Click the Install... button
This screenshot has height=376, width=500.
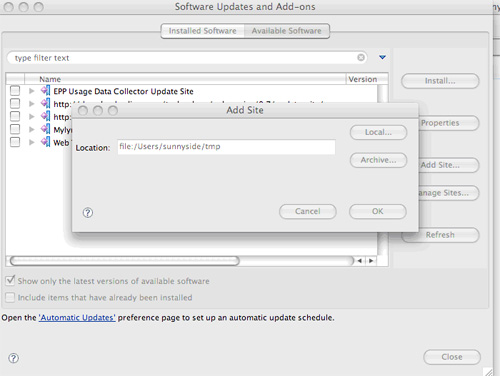click(440, 81)
